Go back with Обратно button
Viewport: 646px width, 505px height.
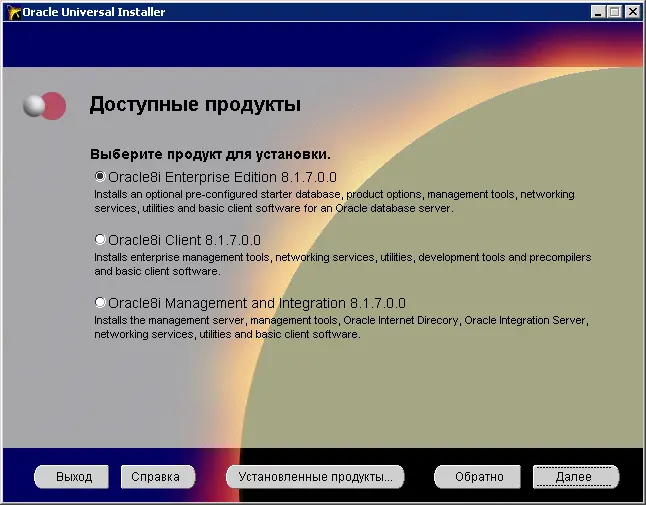(x=477, y=477)
